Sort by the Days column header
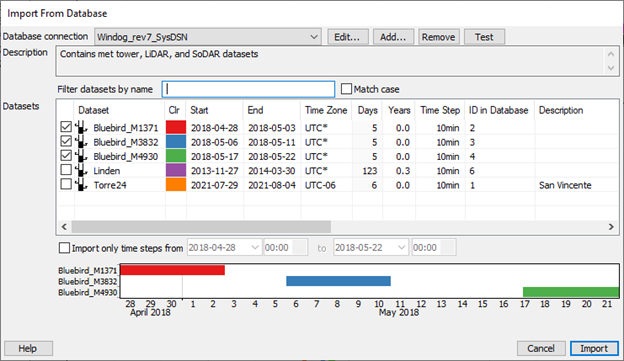624x361 pixels. pos(367,110)
